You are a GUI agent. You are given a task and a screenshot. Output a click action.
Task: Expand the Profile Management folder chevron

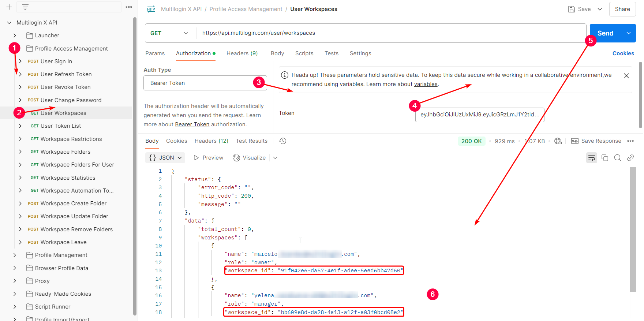coord(15,255)
